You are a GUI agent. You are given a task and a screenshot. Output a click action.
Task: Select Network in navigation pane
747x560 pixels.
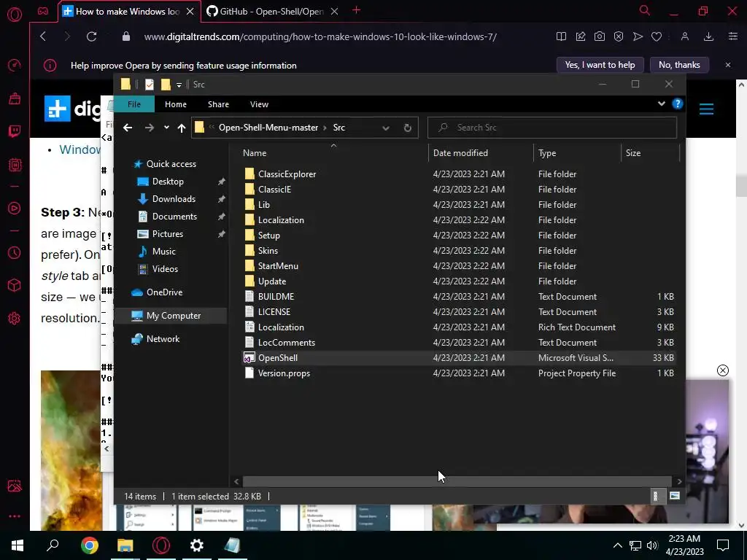click(x=163, y=339)
